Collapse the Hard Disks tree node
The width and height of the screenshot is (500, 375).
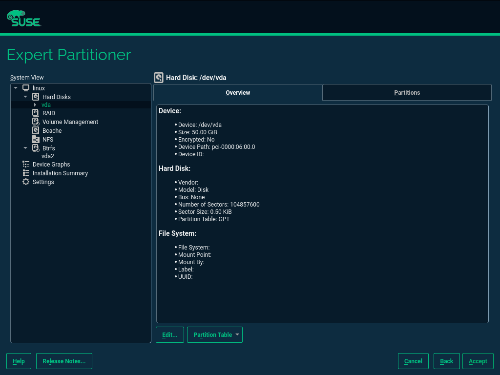(x=25, y=97)
